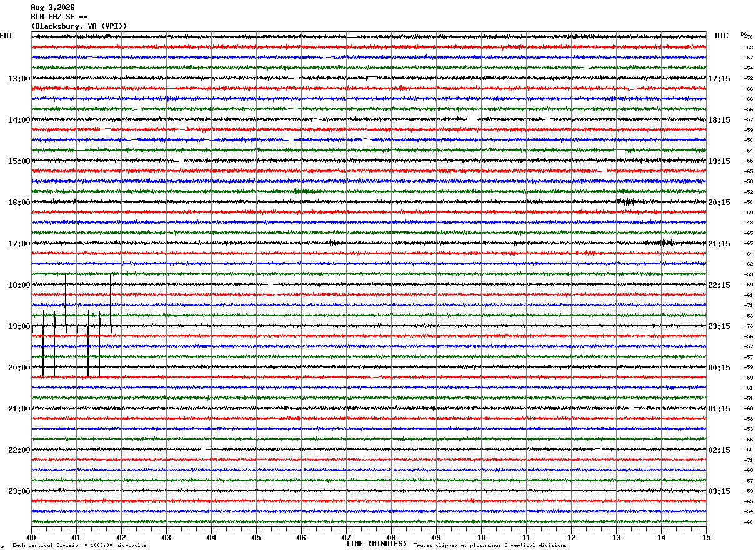The image size is (756, 554).
Task: Click the 22:15 UTC time label
Action: [719, 285]
